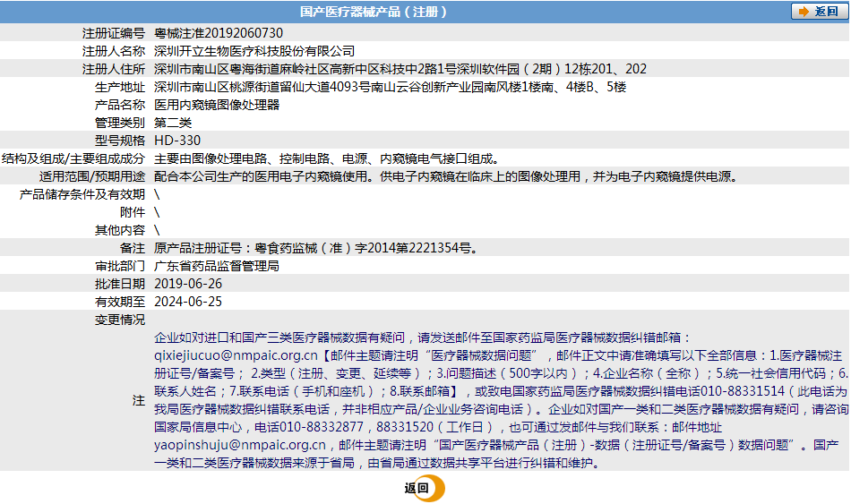Click the 型号规格 label

(120, 141)
